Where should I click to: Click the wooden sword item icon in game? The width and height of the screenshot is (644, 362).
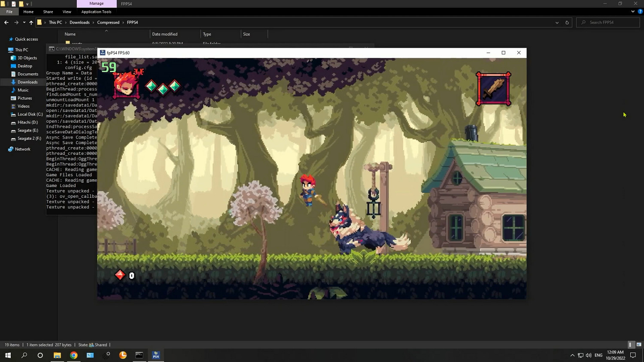(493, 89)
